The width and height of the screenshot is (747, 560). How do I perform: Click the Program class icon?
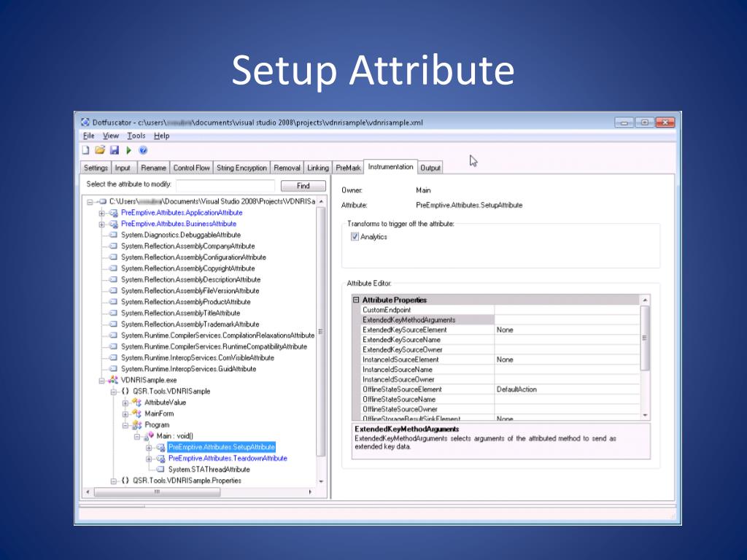[x=136, y=425]
